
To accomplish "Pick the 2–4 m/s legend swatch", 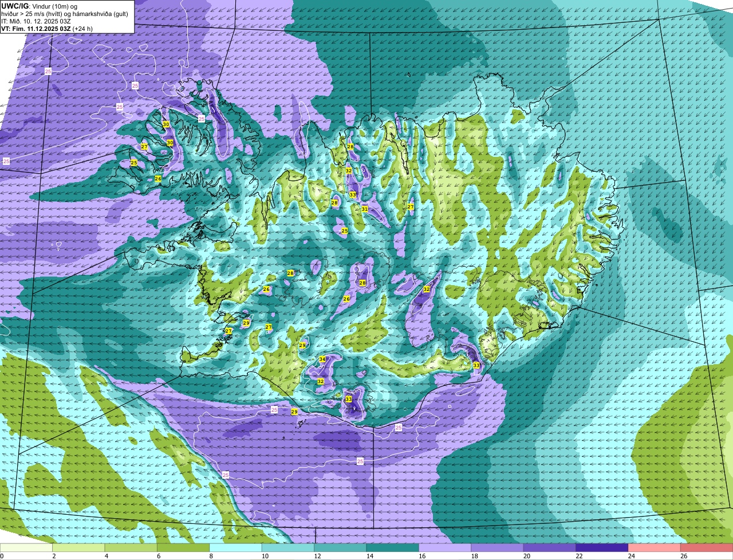I will pyautogui.click(x=79, y=548).
